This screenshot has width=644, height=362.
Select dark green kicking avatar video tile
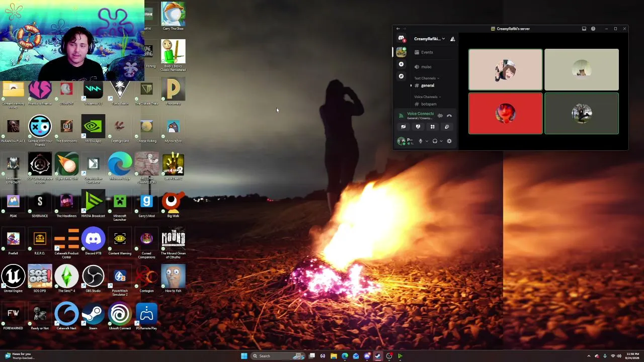pos(582,114)
